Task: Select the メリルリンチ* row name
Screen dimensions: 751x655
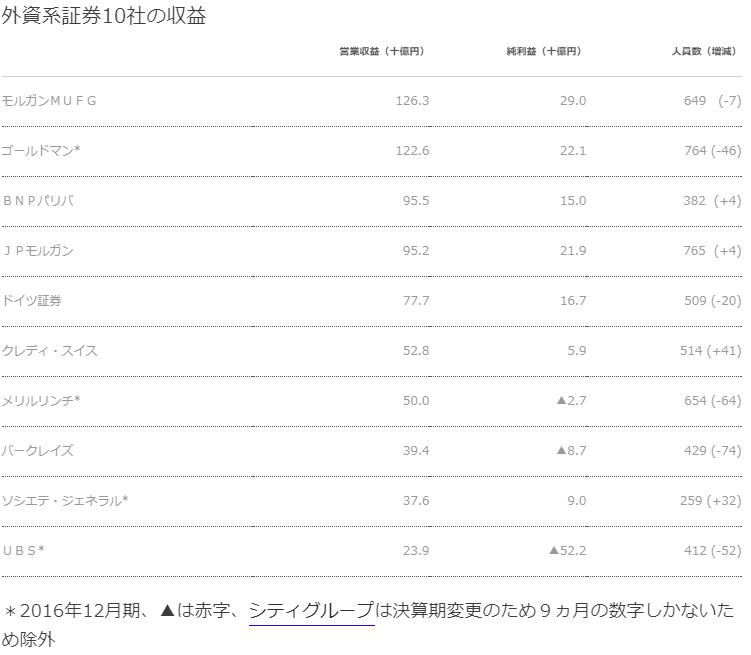Action: [41, 401]
